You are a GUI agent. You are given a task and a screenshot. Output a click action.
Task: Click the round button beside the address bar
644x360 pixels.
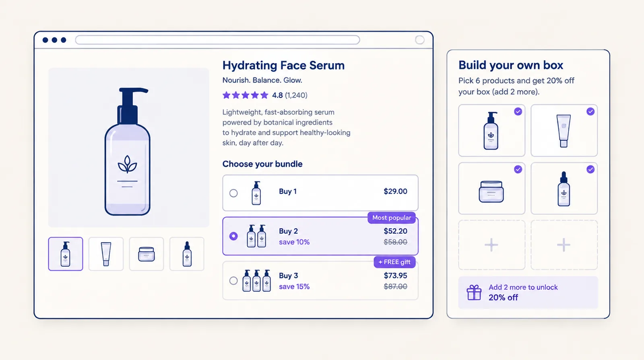[x=420, y=40]
